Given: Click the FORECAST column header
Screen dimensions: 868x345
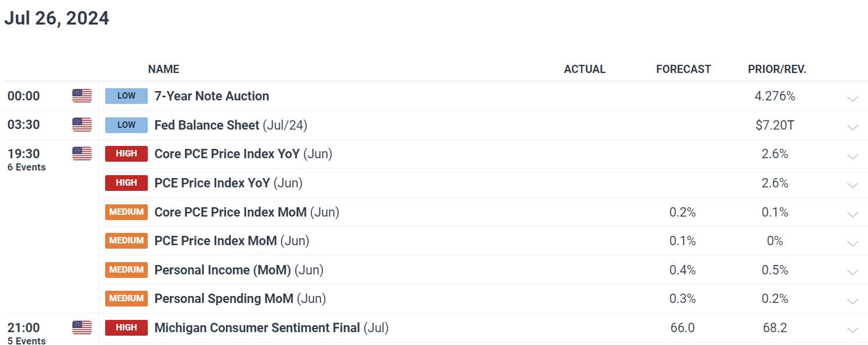Looking at the screenshot, I should pos(683,69).
